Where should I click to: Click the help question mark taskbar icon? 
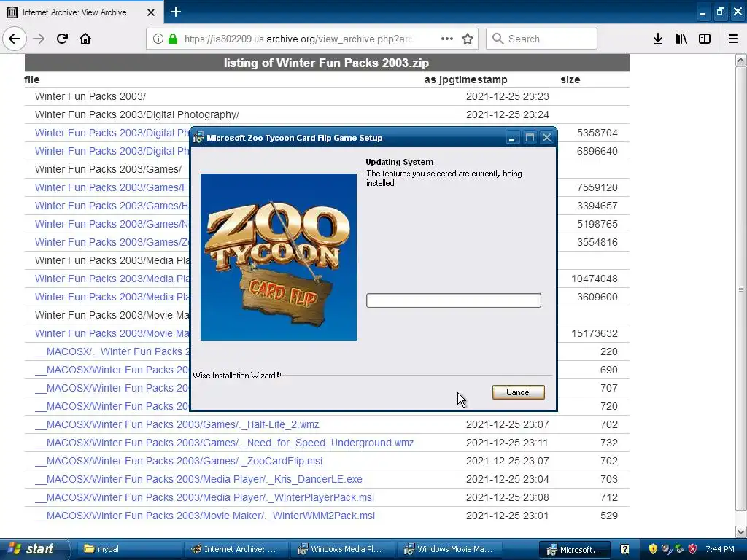click(x=624, y=550)
